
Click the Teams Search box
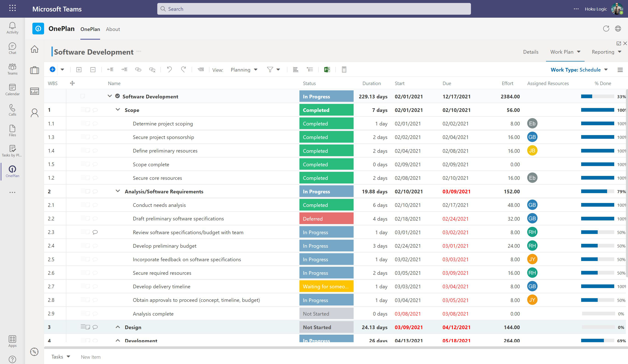(x=314, y=9)
